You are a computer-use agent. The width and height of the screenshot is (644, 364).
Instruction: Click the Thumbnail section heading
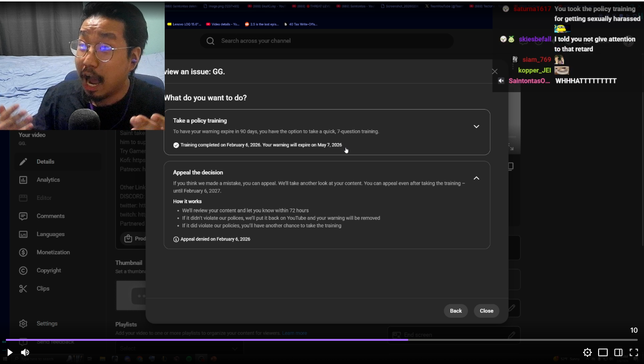129,263
